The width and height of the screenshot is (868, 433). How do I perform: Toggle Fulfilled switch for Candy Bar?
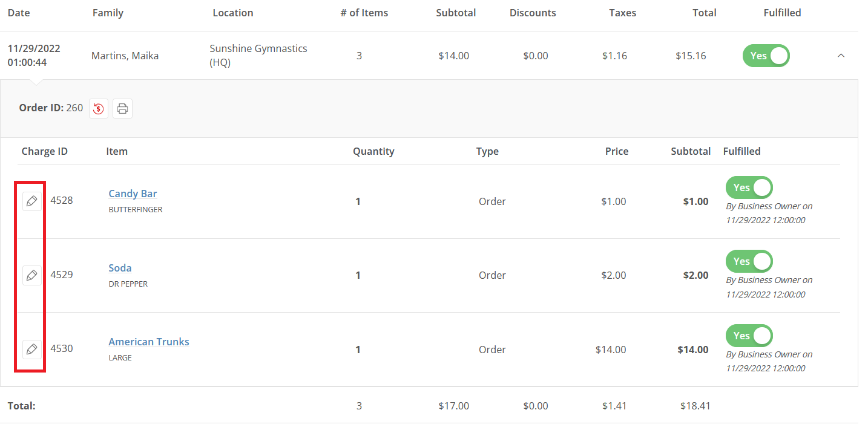(749, 187)
